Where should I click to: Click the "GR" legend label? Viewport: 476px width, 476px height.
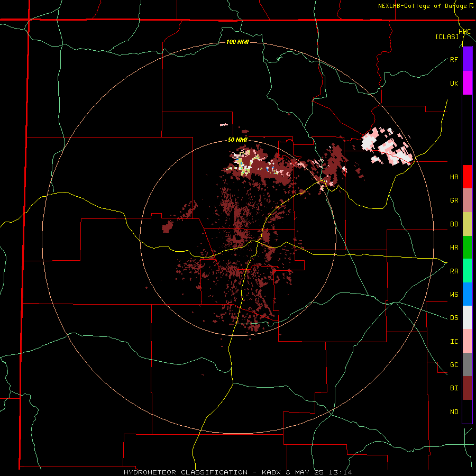point(454,200)
